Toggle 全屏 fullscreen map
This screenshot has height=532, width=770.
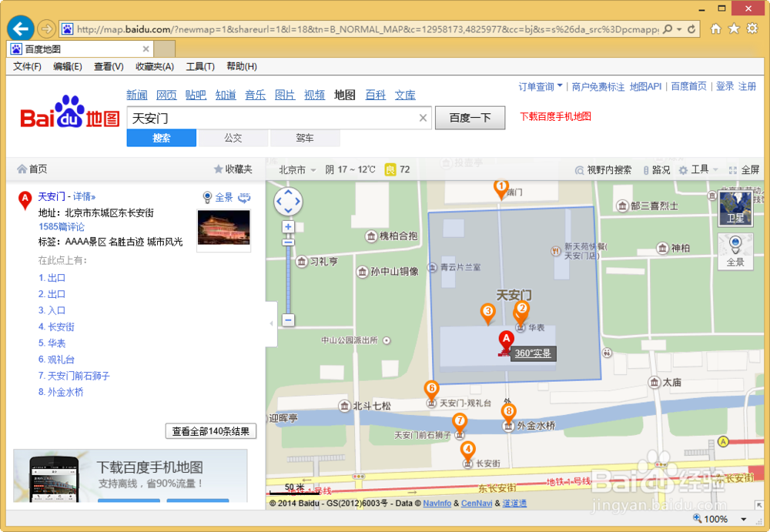(x=745, y=170)
